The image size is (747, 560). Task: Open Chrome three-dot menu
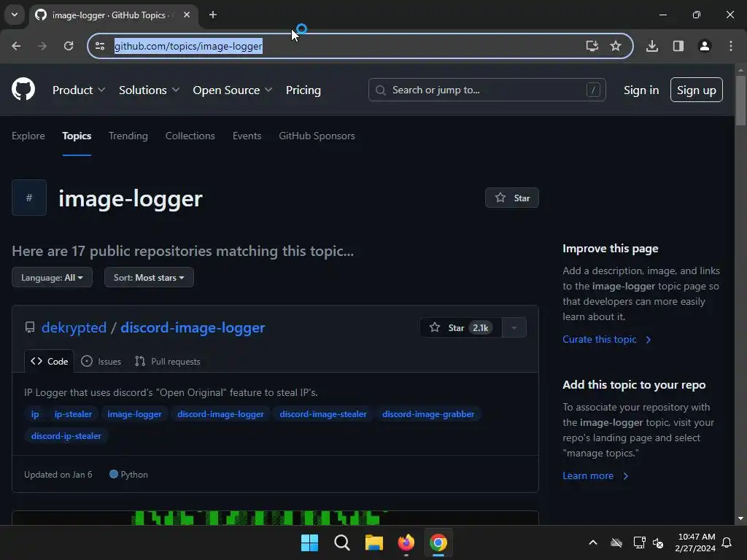coord(731,46)
